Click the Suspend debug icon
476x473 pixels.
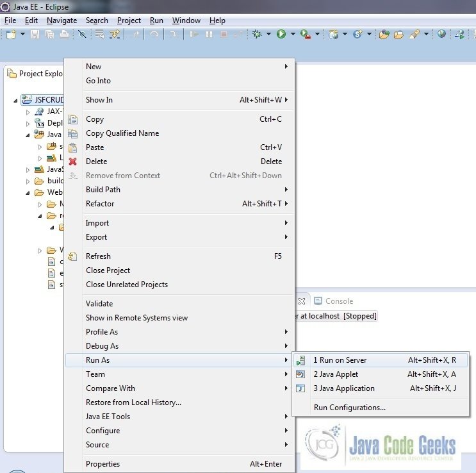[209, 34]
